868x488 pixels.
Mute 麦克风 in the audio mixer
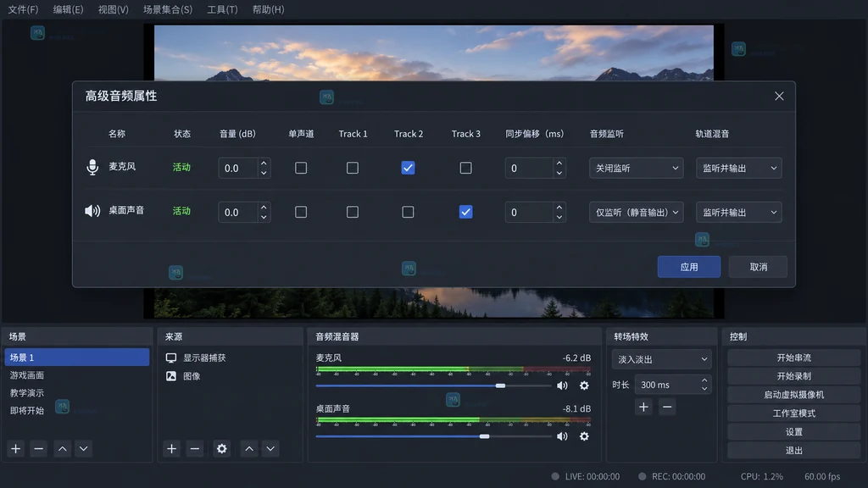point(562,385)
